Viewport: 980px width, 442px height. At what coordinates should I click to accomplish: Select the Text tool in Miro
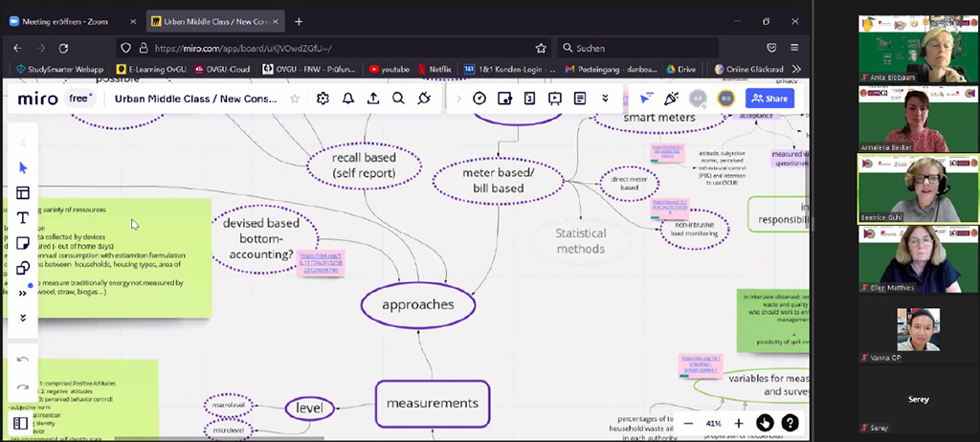tap(23, 217)
